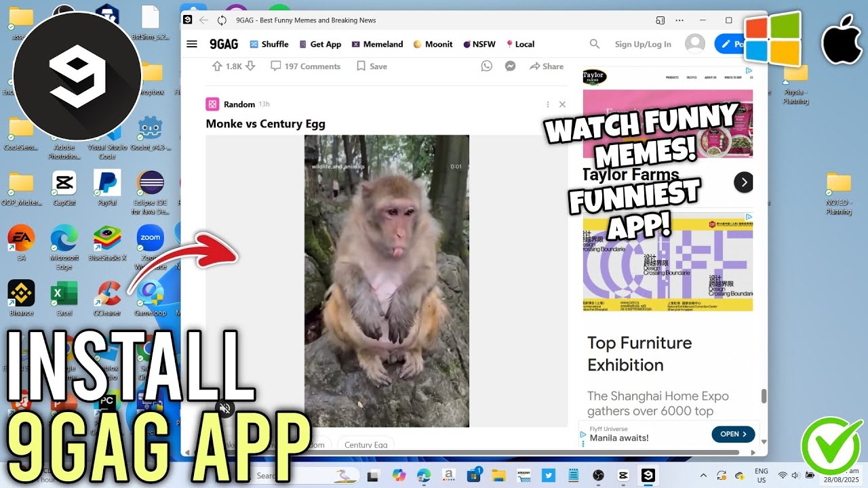Go to the Moonit section

coord(433,44)
